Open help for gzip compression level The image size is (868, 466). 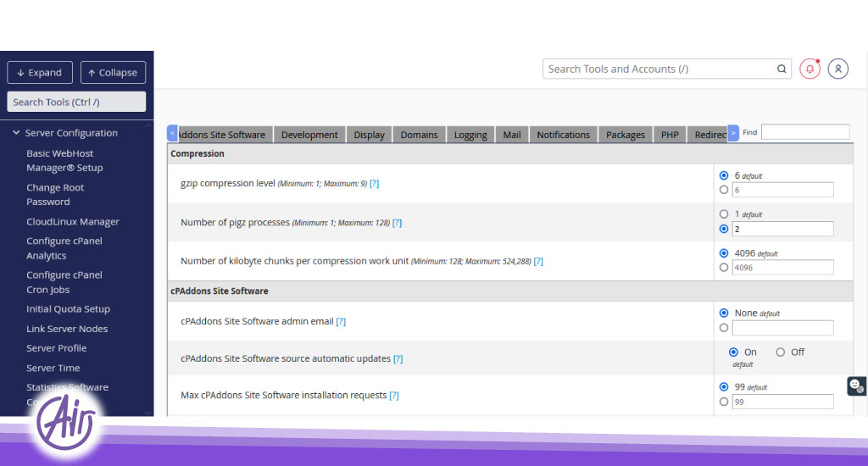tap(374, 184)
